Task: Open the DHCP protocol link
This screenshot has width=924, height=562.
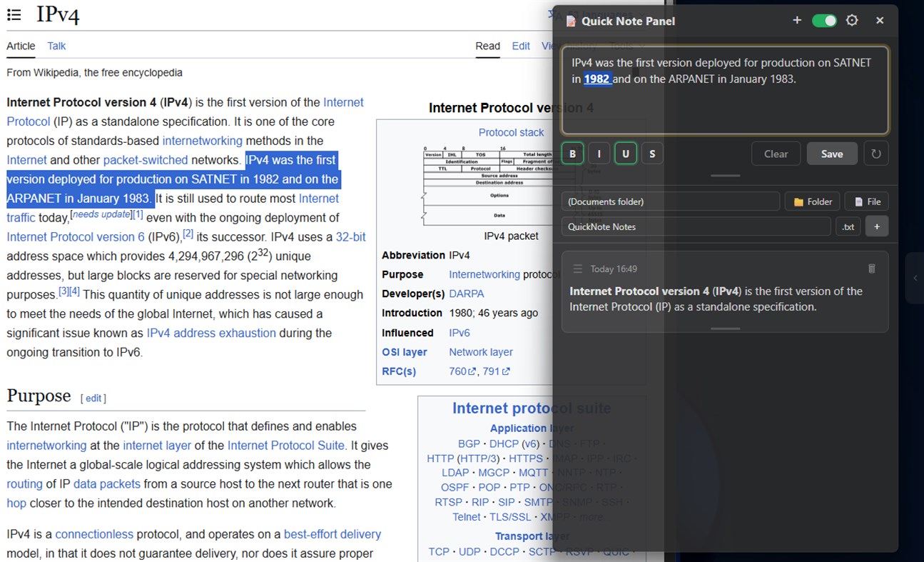Action: point(504,443)
